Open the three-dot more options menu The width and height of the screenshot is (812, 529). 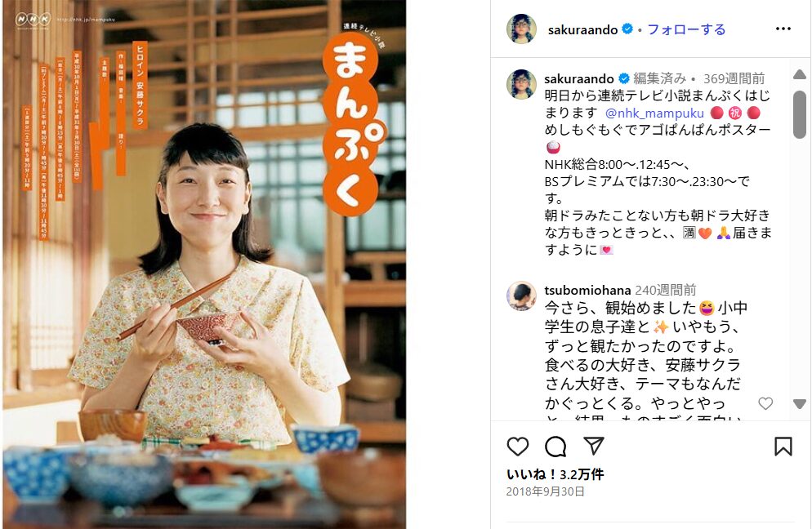[x=783, y=29]
